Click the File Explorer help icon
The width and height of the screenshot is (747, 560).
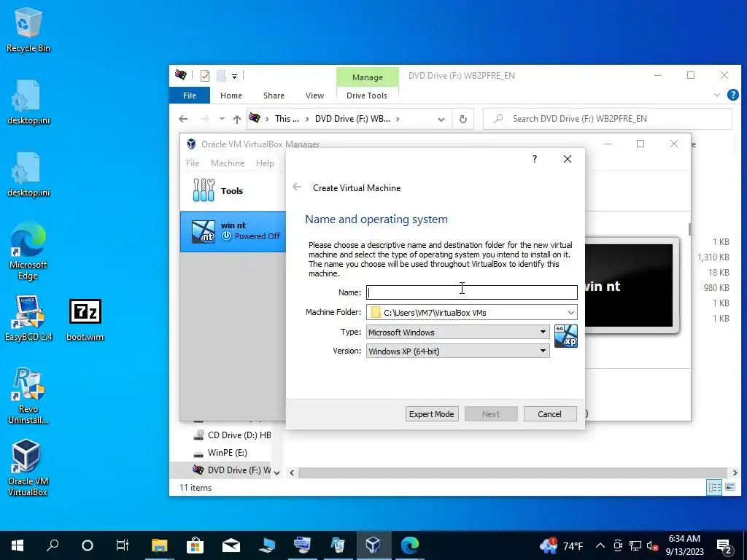click(732, 96)
